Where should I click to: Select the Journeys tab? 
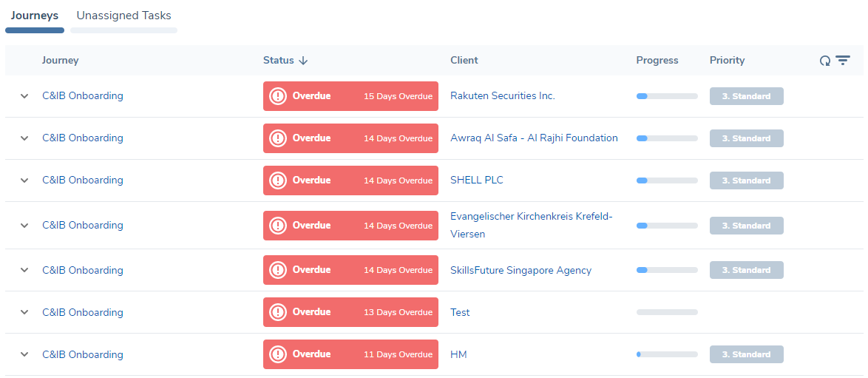tap(35, 16)
